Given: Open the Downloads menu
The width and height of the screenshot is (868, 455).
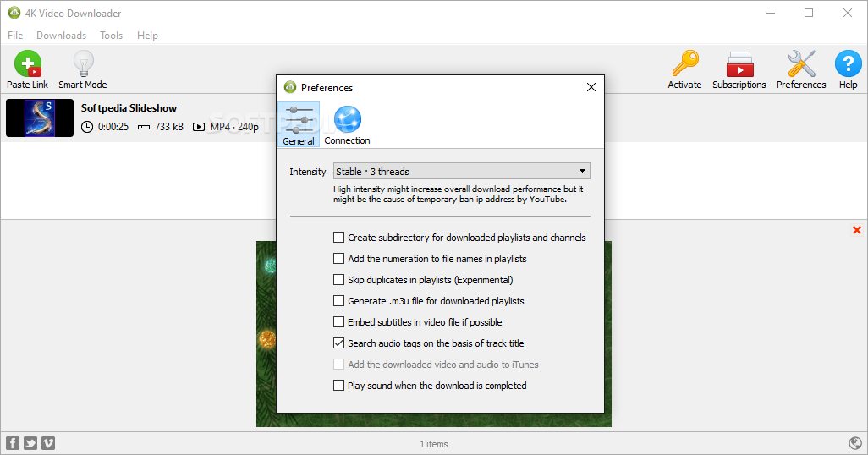Looking at the screenshot, I should coord(62,36).
